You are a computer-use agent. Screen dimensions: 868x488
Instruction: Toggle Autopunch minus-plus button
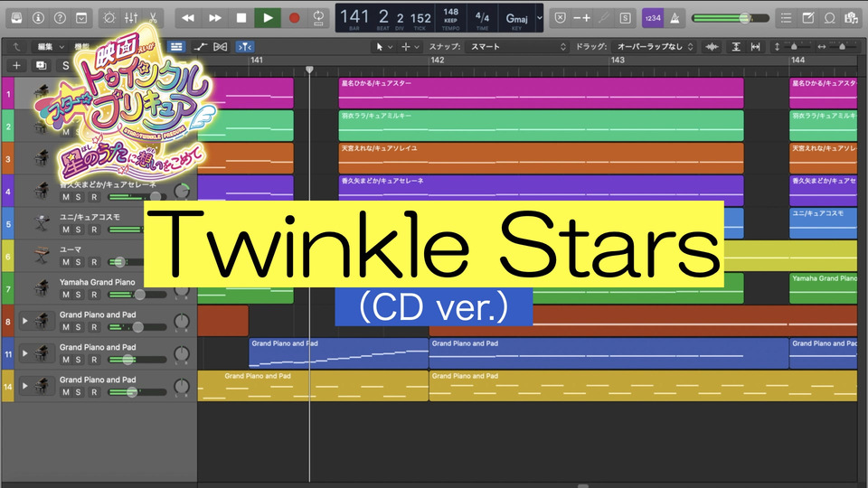point(581,18)
